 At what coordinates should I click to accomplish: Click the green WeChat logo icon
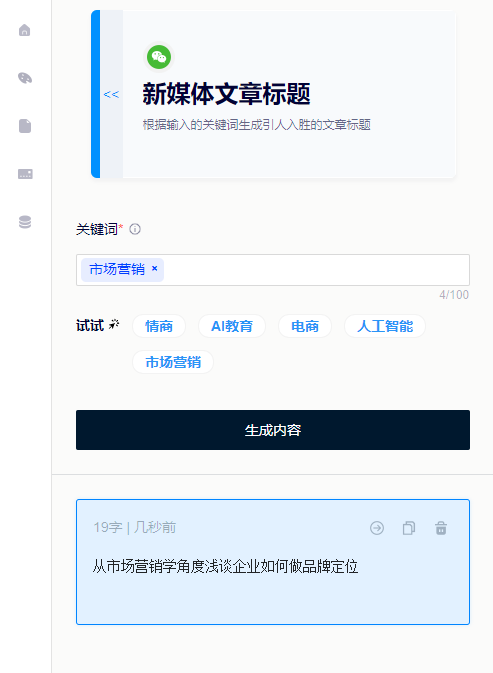pyautogui.click(x=159, y=57)
